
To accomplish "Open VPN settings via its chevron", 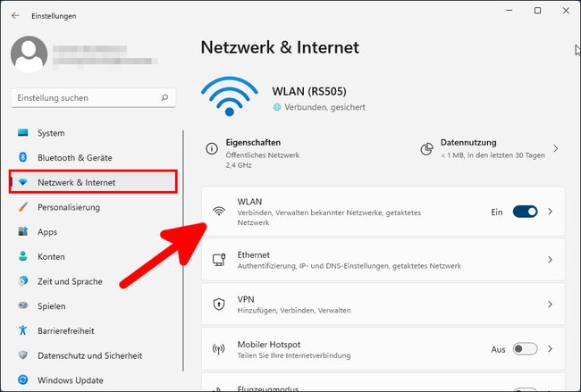I will point(551,304).
